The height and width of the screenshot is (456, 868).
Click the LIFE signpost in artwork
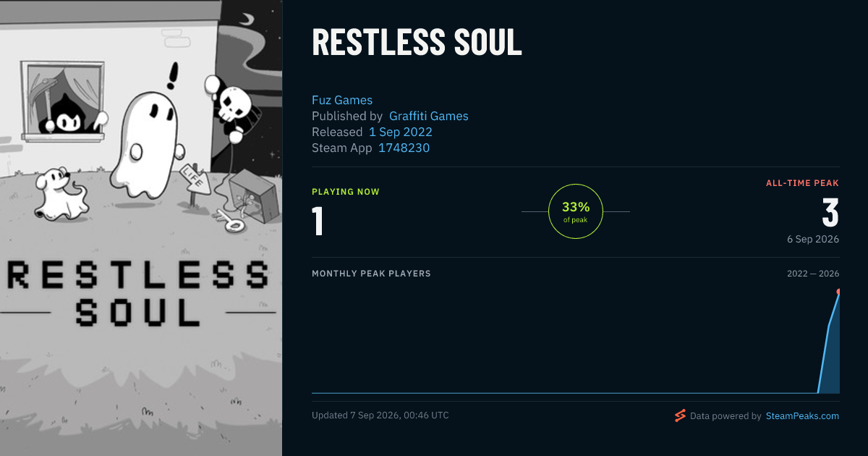coord(194,180)
